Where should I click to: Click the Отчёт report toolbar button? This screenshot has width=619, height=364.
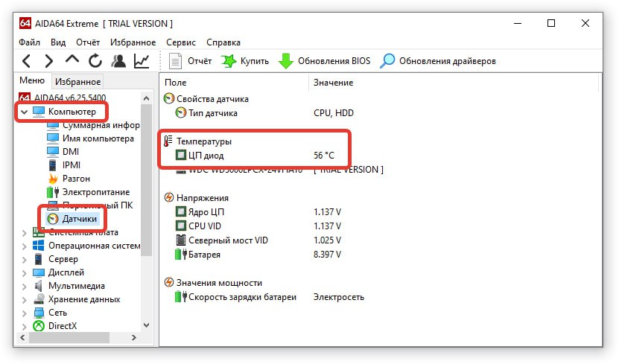pos(191,61)
